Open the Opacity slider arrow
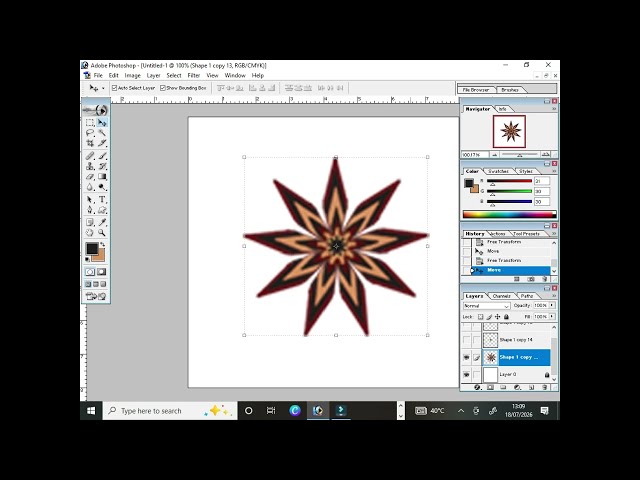Image resolution: width=640 pixels, height=480 pixels. 552,305
